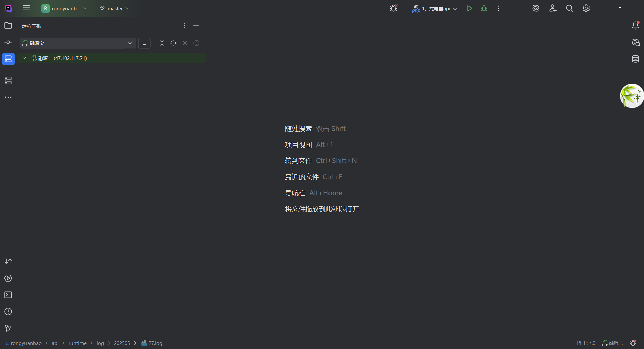Image resolution: width=644 pixels, height=349 pixels.
Task: Click the browse servers ellipsis button
Action: point(144,43)
